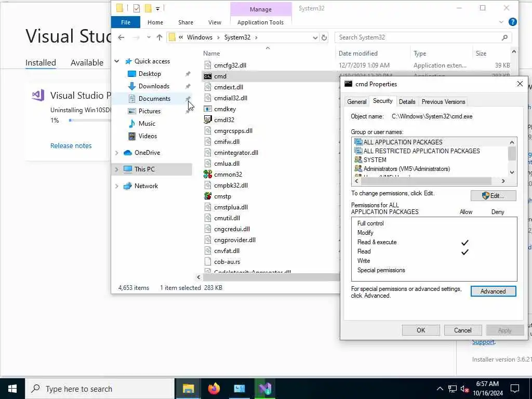532x399 pixels.
Task: Open Quick Access Toolbar customize dropdown
Action: click(x=158, y=8)
